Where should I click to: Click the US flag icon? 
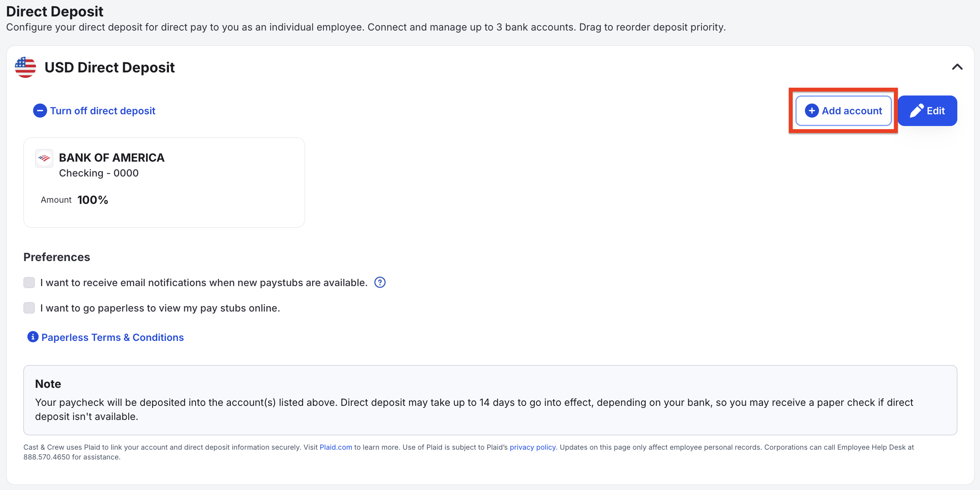(x=25, y=67)
